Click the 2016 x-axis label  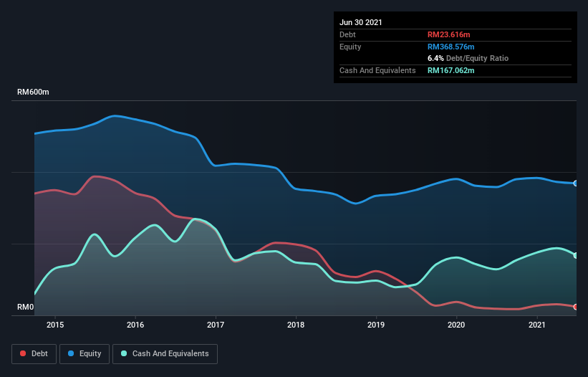coord(135,325)
